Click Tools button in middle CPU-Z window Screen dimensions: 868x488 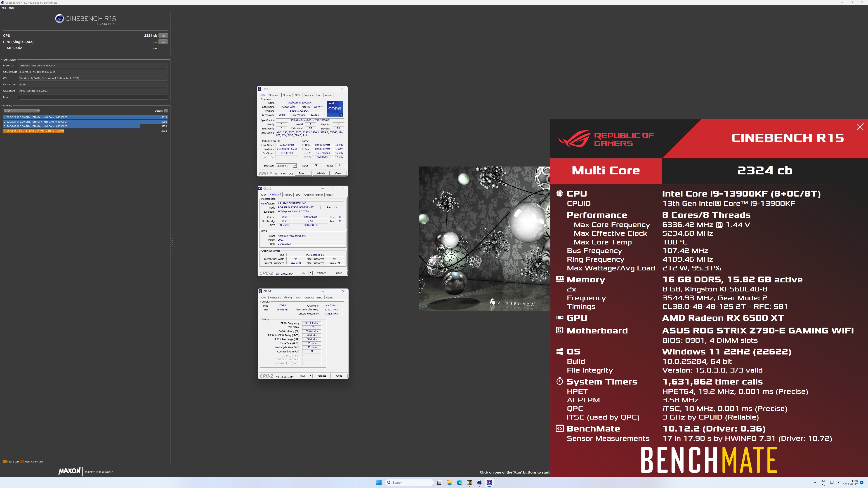302,273
